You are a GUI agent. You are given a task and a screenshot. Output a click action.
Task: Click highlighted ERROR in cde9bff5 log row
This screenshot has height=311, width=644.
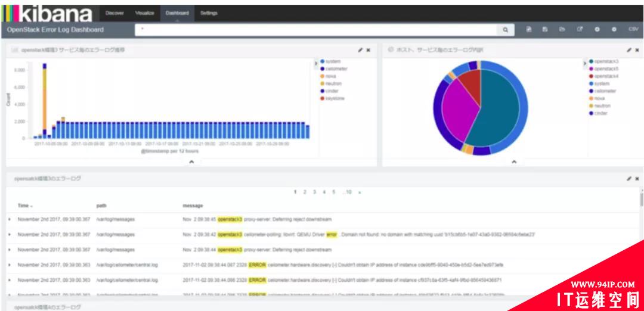coord(257,265)
